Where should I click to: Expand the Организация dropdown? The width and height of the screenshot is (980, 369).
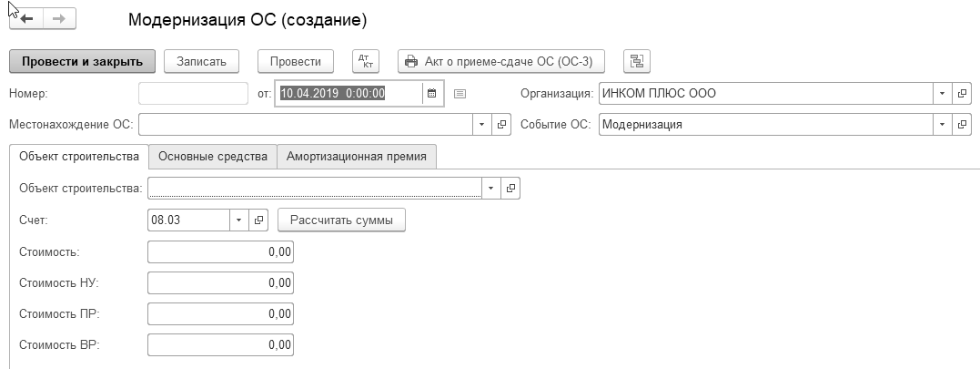[x=941, y=93]
